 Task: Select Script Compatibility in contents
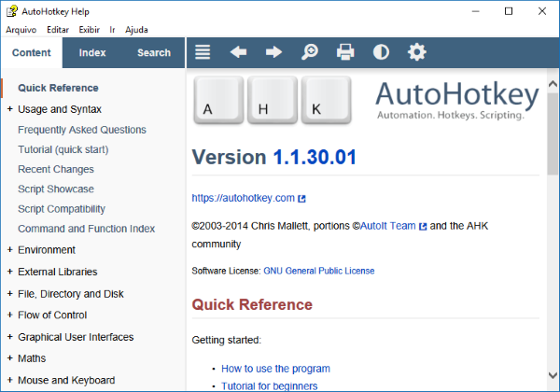tap(62, 209)
